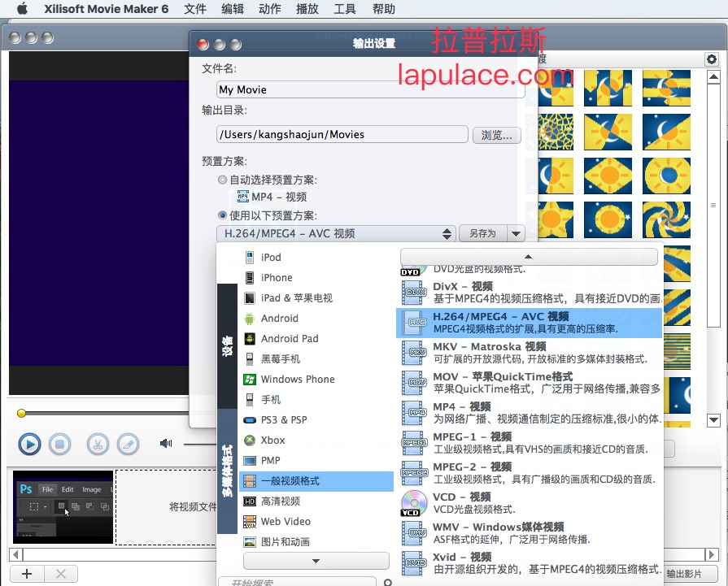Open the 另存为 dropdown arrow
Image resolution: width=728 pixels, height=586 pixels.
(x=516, y=233)
